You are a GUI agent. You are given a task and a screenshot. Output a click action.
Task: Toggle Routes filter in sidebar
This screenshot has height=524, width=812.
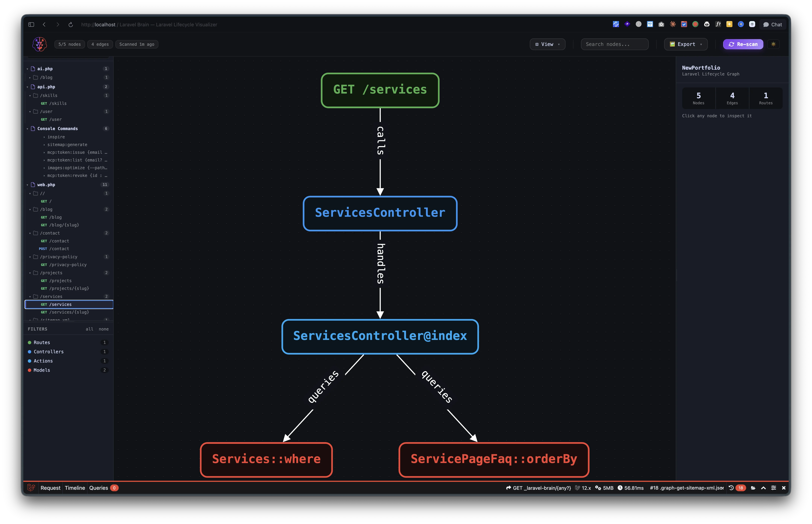pyautogui.click(x=68, y=342)
